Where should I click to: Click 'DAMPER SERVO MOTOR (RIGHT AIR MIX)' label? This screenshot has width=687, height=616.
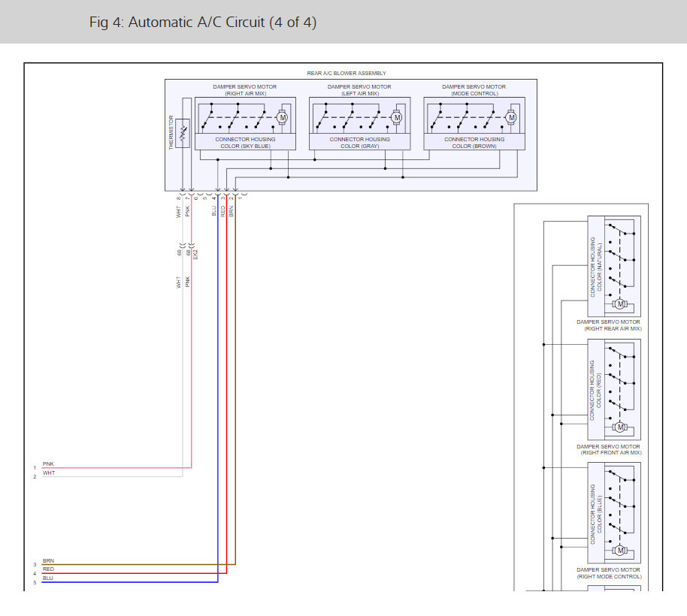245,90
